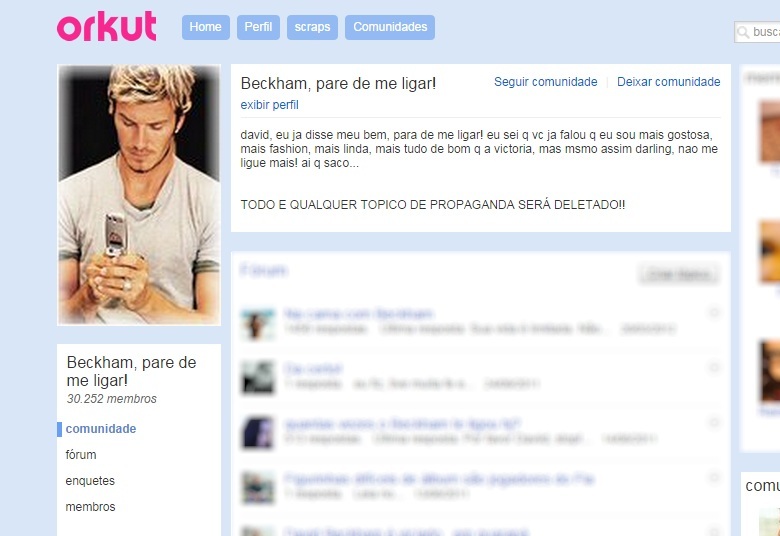Image resolution: width=780 pixels, height=536 pixels.
Task: Click the topmost member photo on right
Action: pos(770,131)
